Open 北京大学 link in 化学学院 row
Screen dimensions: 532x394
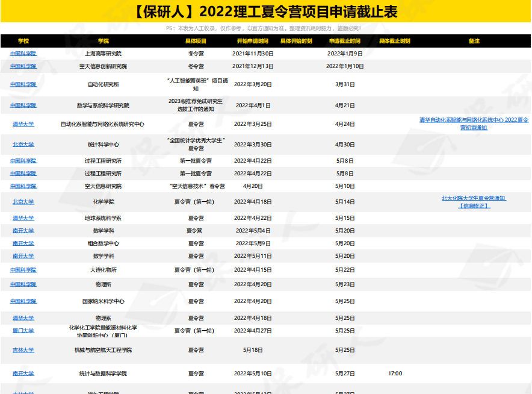point(23,202)
